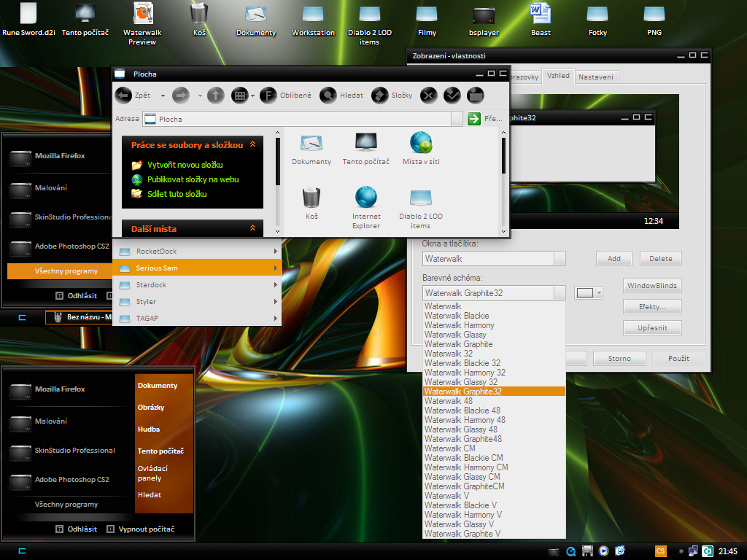Viewport: 747px width, 560px height.
Task: Cancel with the Storno button
Action: [619, 358]
